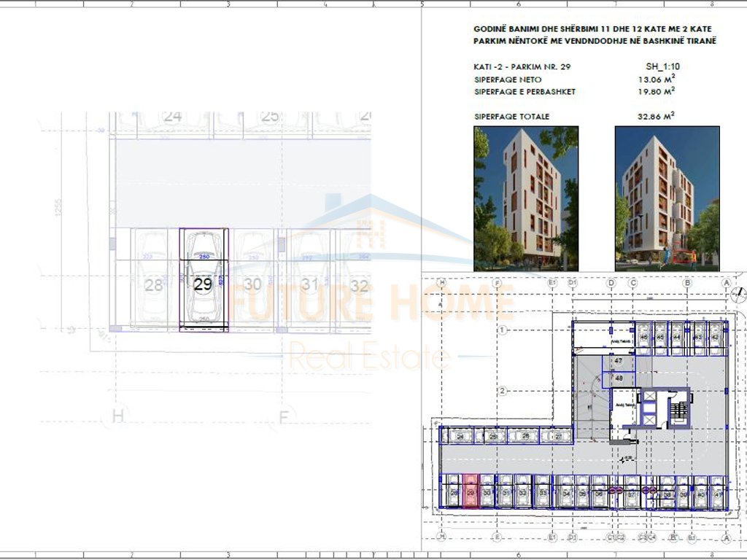The height and width of the screenshot is (560, 747).
Task: Open the left building render image
Action: coord(526,198)
